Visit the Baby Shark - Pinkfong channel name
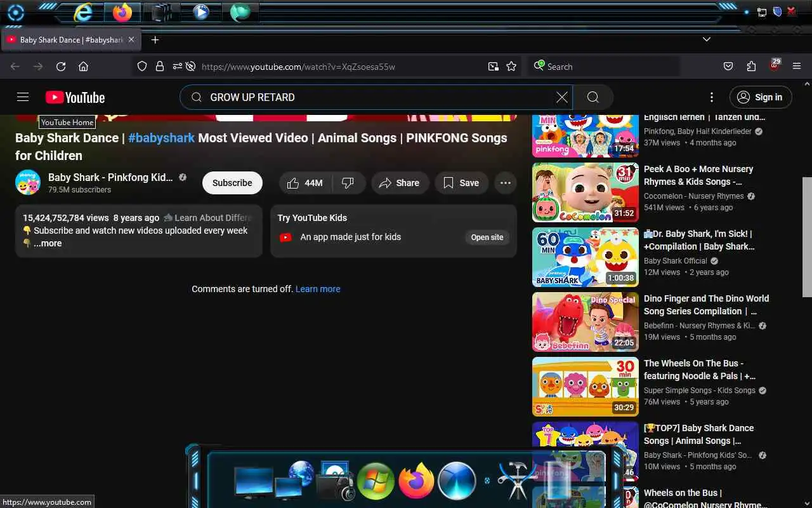Image resolution: width=812 pixels, height=508 pixels. click(x=110, y=177)
